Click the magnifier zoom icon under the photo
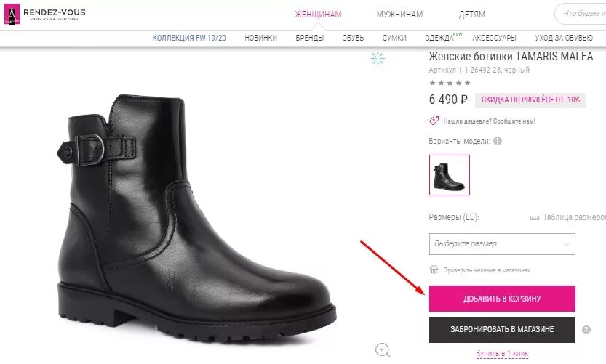The width and height of the screenshot is (606, 364). [x=383, y=350]
